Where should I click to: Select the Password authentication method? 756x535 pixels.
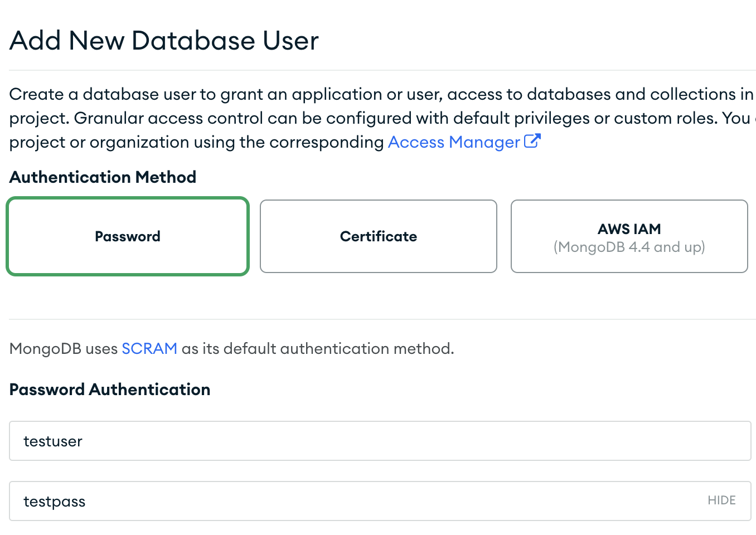tap(128, 236)
